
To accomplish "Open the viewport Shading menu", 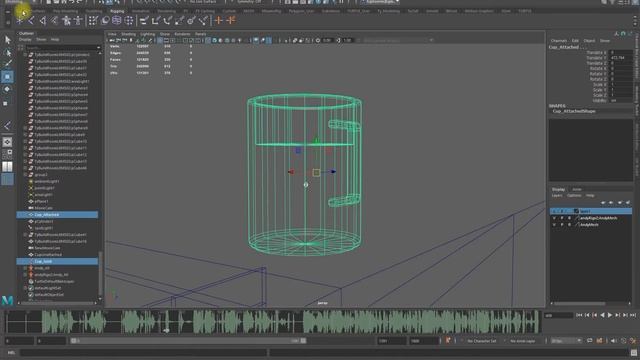I will [x=129, y=34].
